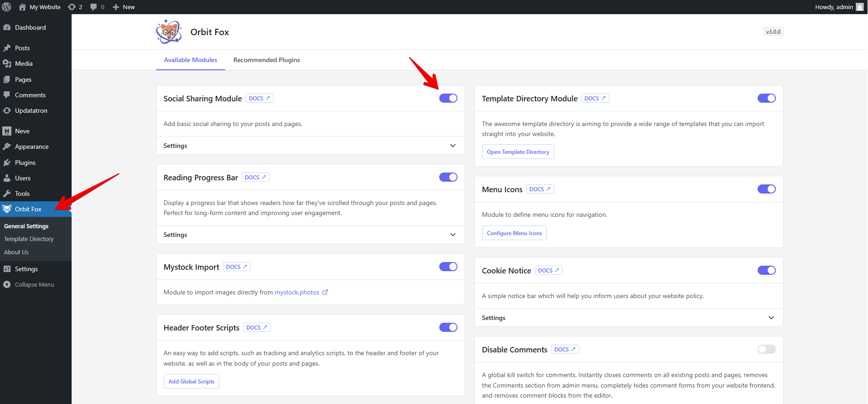This screenshot has height=404, width=868.
Task: Turn off the Cookie Notice toggle
Action: pos(766,270)
